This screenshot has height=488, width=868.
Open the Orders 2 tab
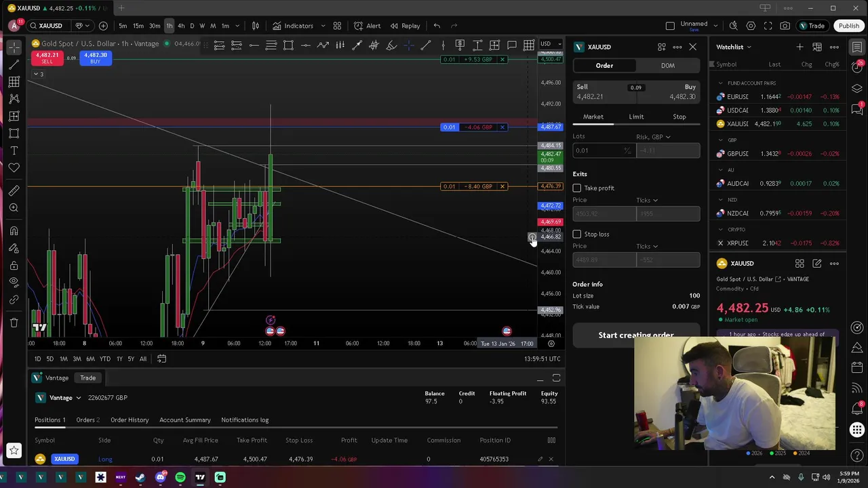(x=87, y=420)
